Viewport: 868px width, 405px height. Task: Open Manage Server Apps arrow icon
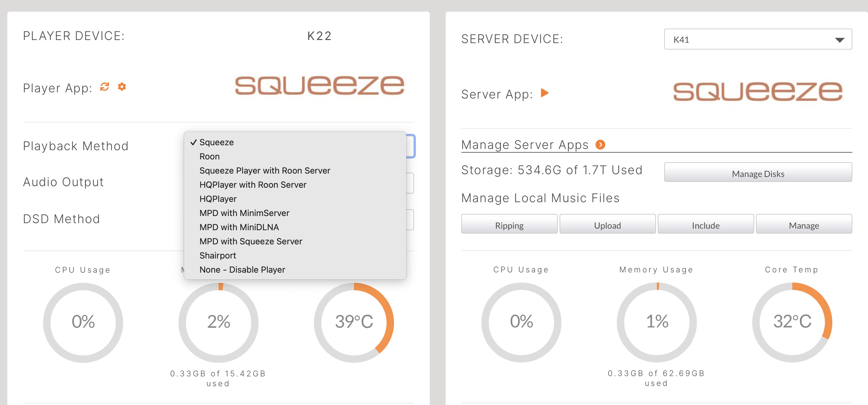pyautogui.click(x=600, y=145)
